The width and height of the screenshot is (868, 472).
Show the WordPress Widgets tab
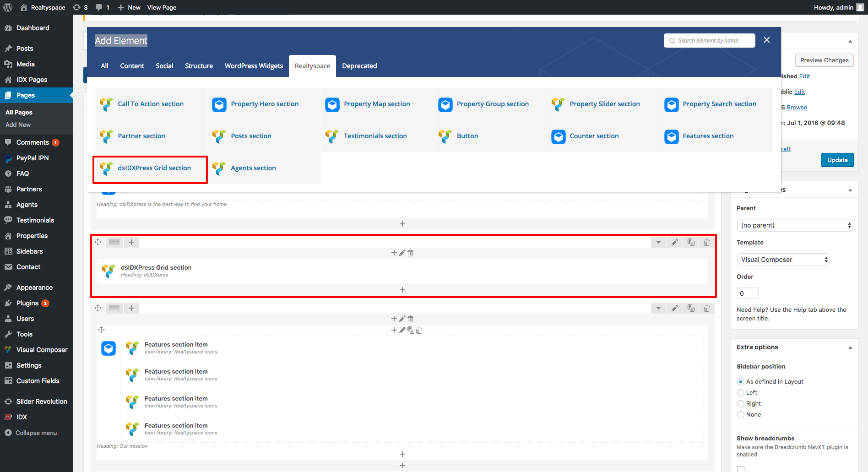254,66
